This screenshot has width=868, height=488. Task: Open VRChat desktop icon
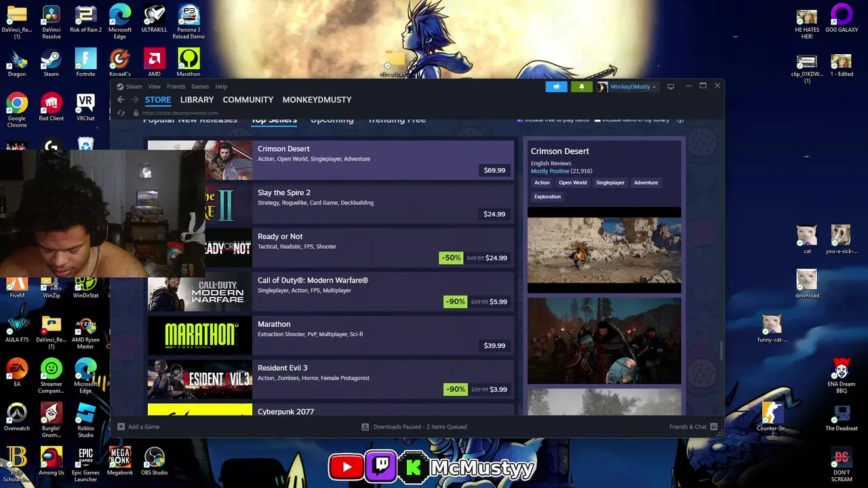pyautogui.click(x=85, y=107)
